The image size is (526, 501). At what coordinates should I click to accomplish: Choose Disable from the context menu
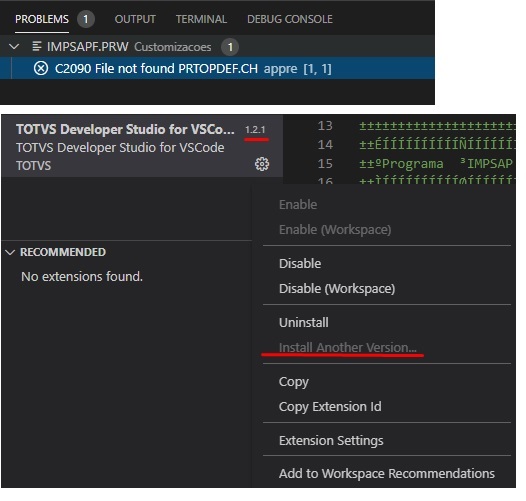(x=300, y=263)
